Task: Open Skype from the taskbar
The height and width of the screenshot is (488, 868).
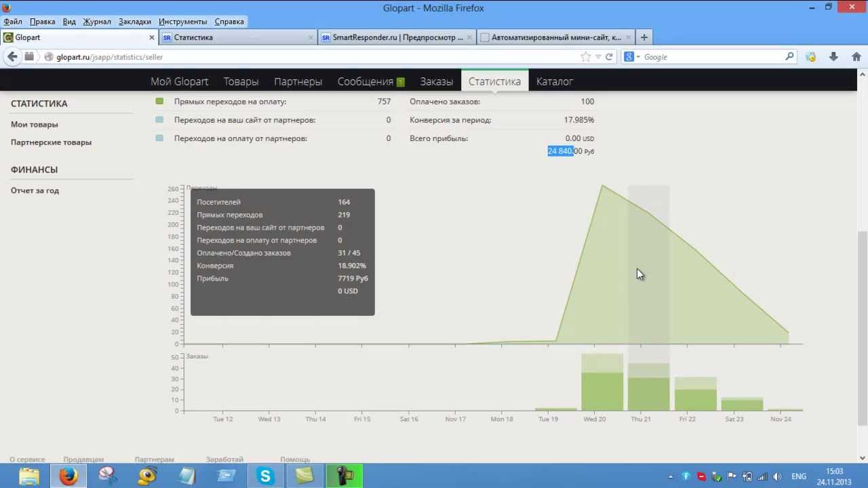Action: [265, 476]
